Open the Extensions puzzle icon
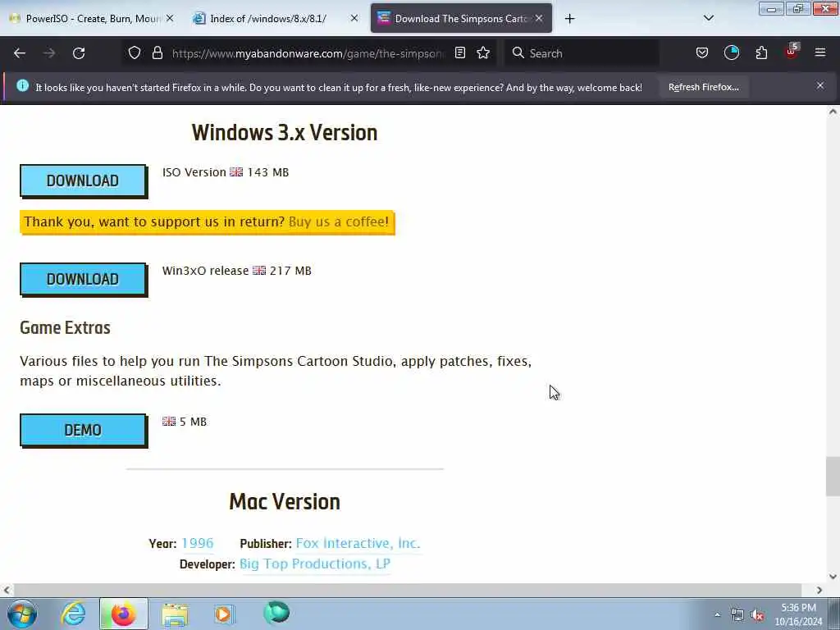 point(761,52)
